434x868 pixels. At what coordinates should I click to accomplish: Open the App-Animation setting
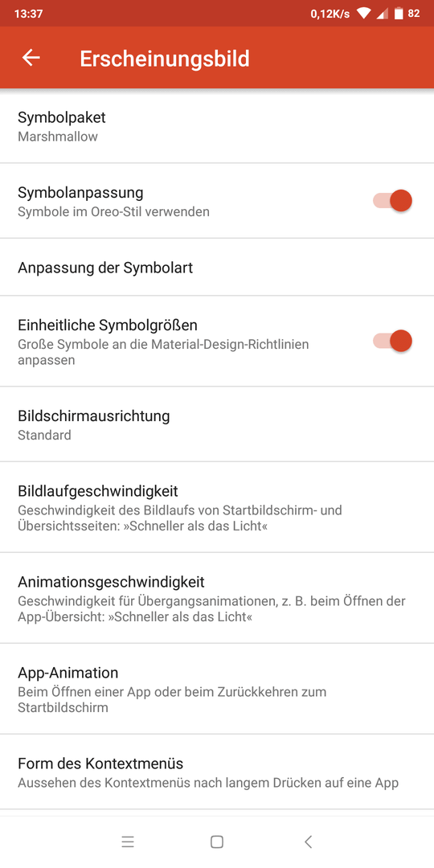pos(217,690)
